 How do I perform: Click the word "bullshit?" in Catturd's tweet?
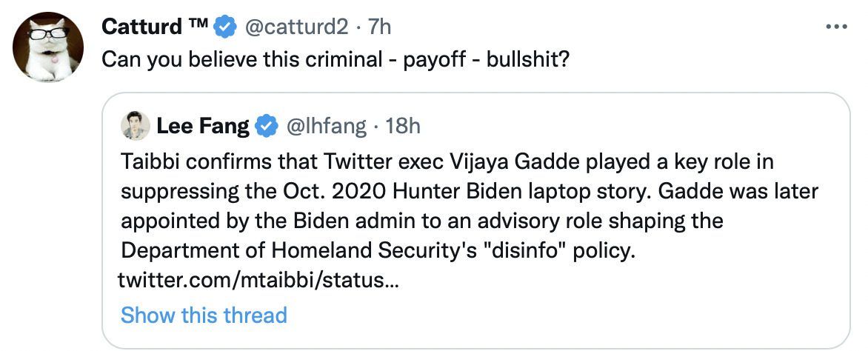(527, 59)
